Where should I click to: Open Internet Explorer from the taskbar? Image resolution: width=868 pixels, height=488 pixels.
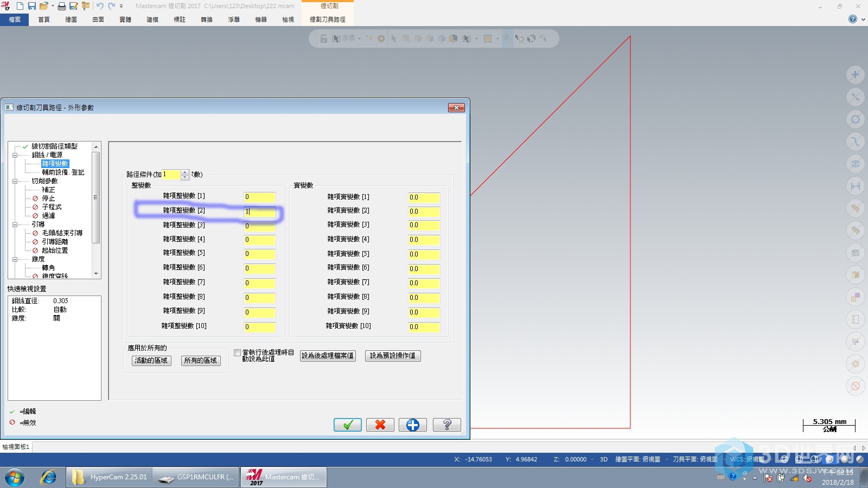coord(48,477)
